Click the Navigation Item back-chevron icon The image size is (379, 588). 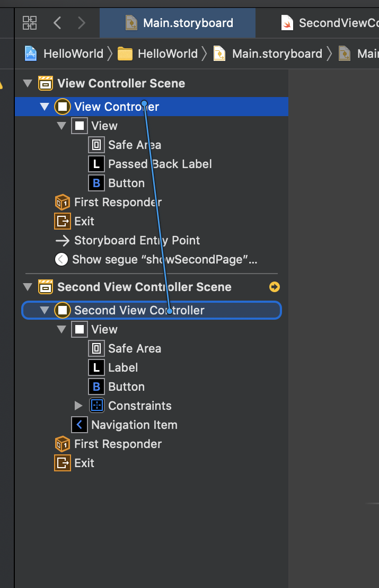80,425
